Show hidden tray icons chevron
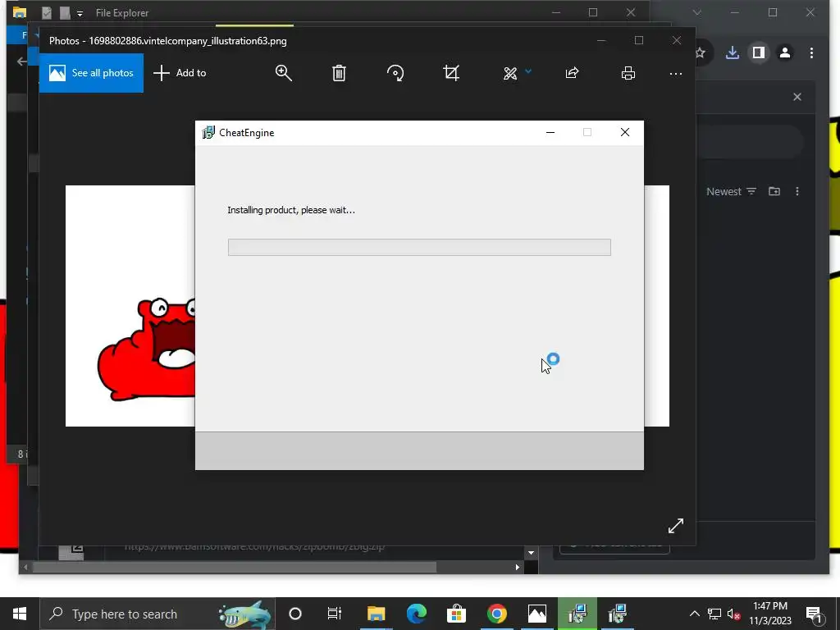The height and width of the screenshot is (630, 840). (x=694, y=614)
